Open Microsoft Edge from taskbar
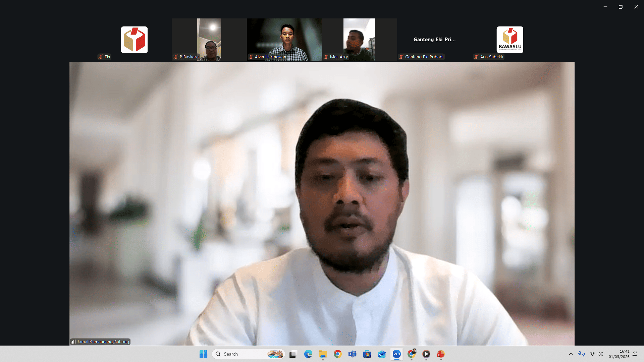644x362 pixels. (x=308, y=354)
